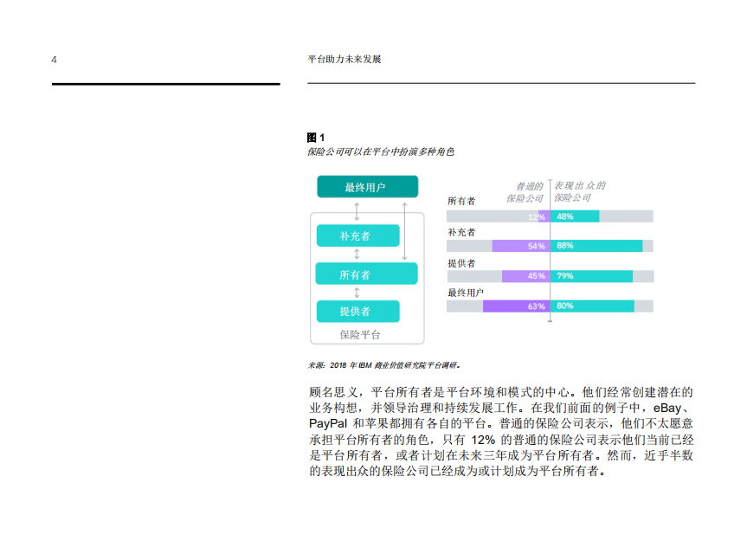Image resolution: width=747 pixels, height=560 pixels.
Task: Select the teal 最终用户 box in the diagram
Action: point(369,186)
